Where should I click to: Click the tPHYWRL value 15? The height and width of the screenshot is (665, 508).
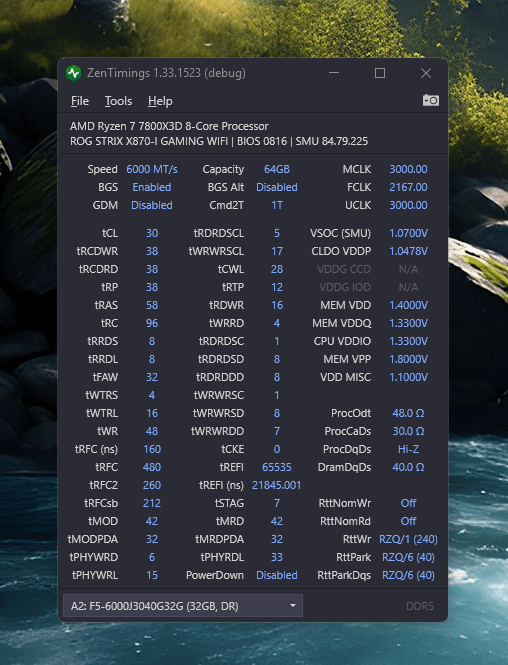152,576
